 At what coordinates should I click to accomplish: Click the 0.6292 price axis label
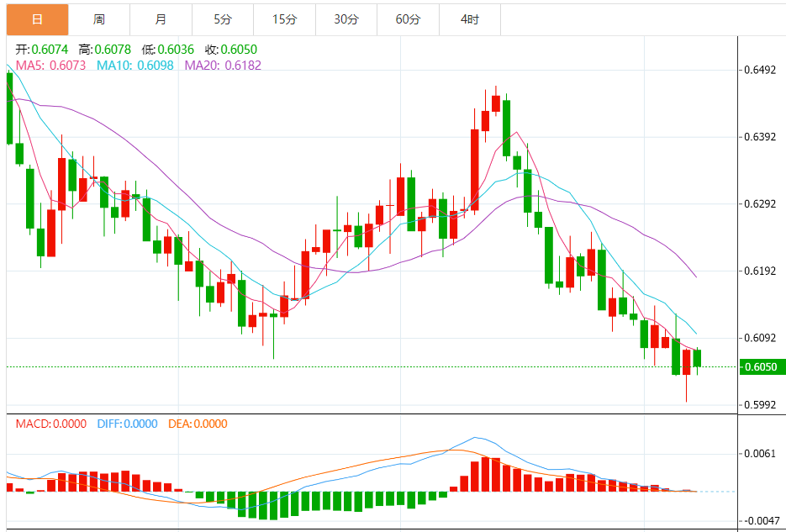click(x=761, y=204)
